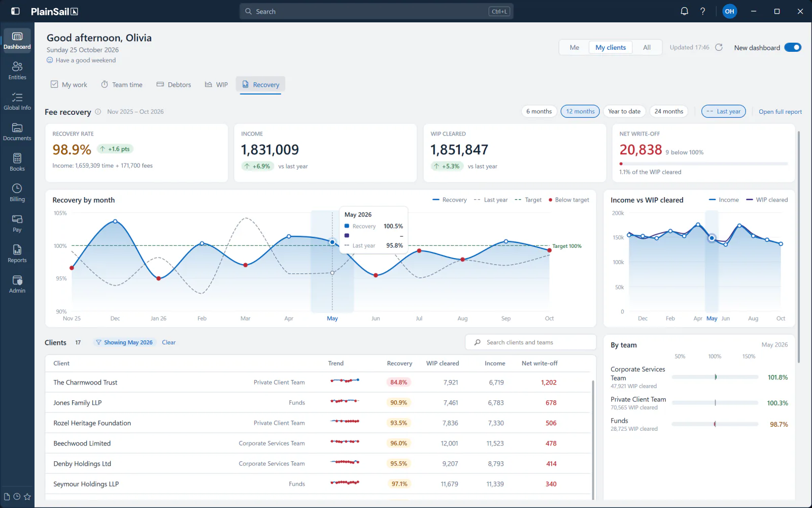Open the Books module
Image resolution: width=812 pixels, height=508 pixels.
17,162
